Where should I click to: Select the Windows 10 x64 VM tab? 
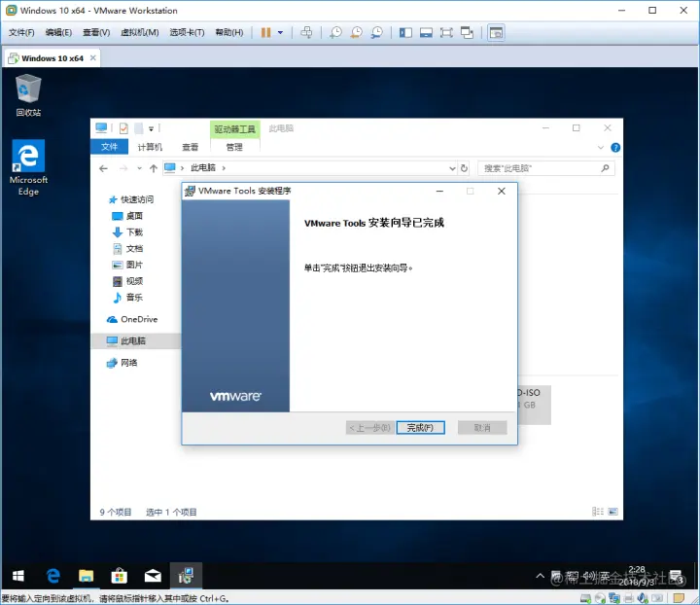click(x=52, y=58)
